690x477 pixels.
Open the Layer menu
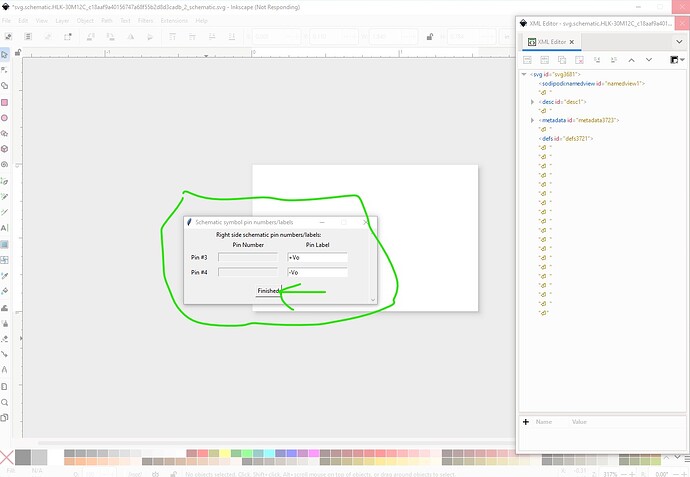pos(62,21)
